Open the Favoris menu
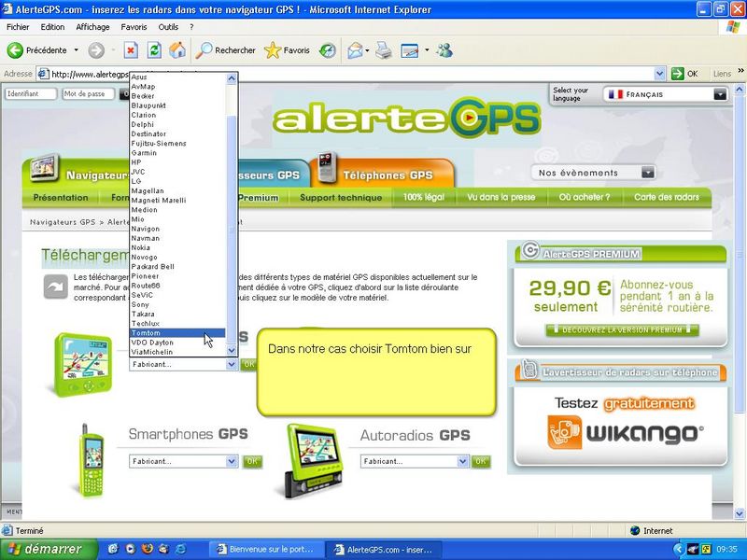The height and width of the screenshot is (560, 747). [134, 27]
